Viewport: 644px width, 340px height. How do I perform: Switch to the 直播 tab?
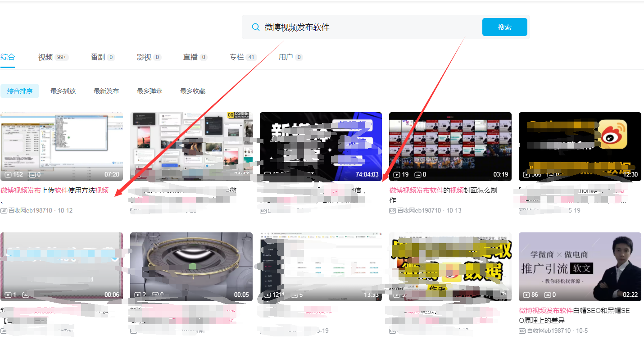pyautogui.click(x=195, y=57)
